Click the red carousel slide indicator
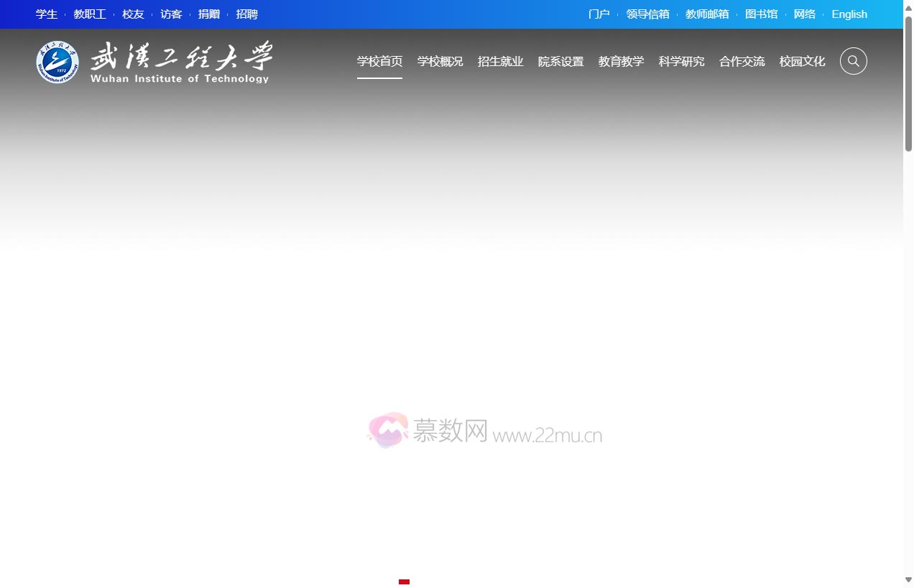The width and height of the screenshot is (914, 588). [404, 582]
